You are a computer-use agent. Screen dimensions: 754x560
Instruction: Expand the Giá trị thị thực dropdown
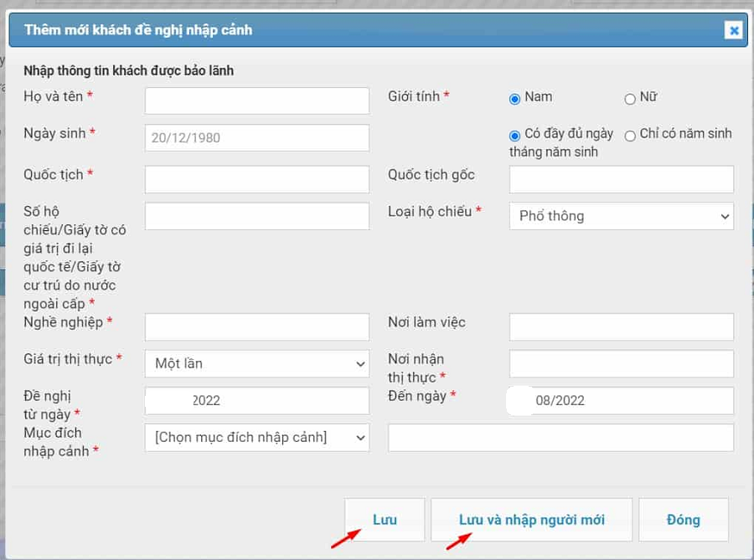pos(256,364)
